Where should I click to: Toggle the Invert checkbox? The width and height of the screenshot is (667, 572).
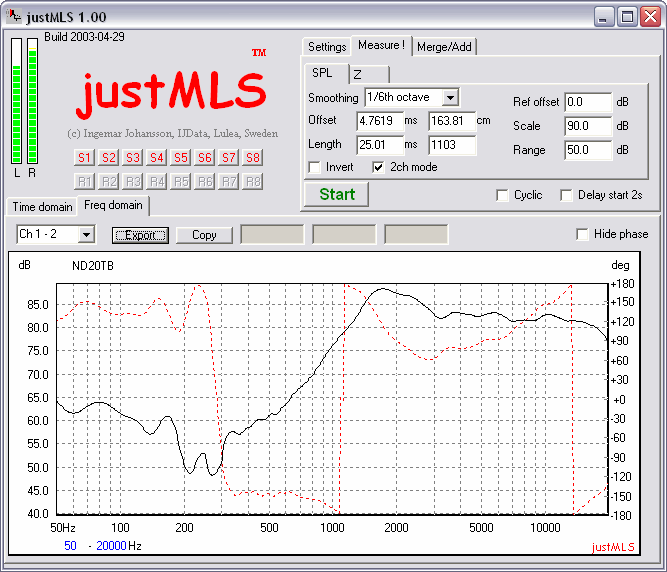pos(315,167)
